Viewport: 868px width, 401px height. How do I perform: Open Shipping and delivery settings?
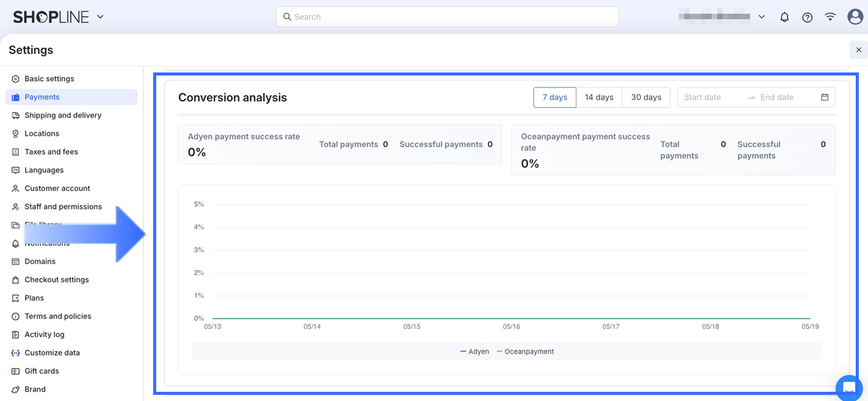pyautogui.click(x=63, y=115)
